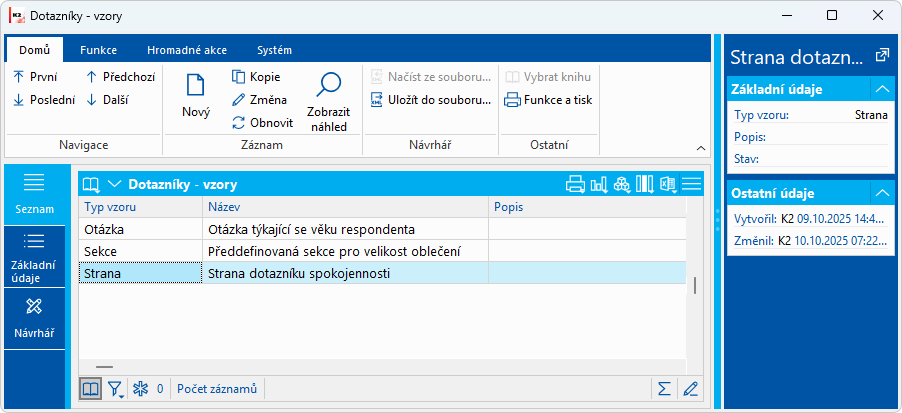
Task: Collapse the Základní údaje panel section
Action: pyautogui.click(x=881, y=89)
